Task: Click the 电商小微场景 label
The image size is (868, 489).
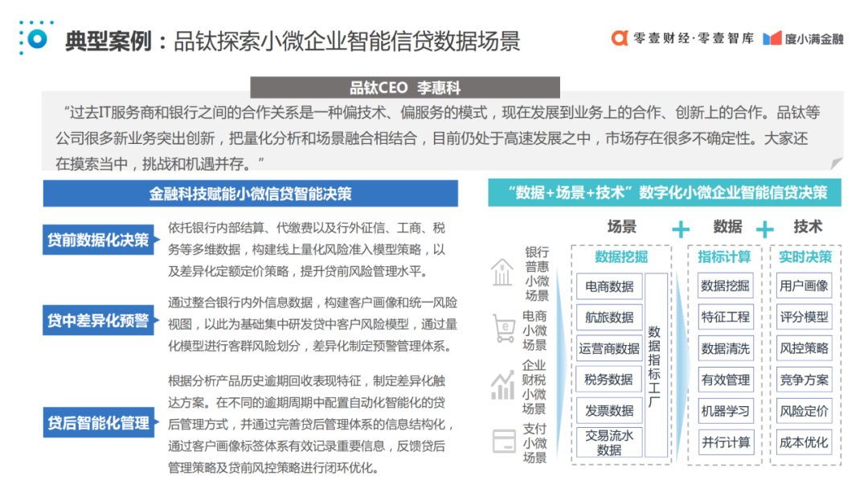Action: 534,330
